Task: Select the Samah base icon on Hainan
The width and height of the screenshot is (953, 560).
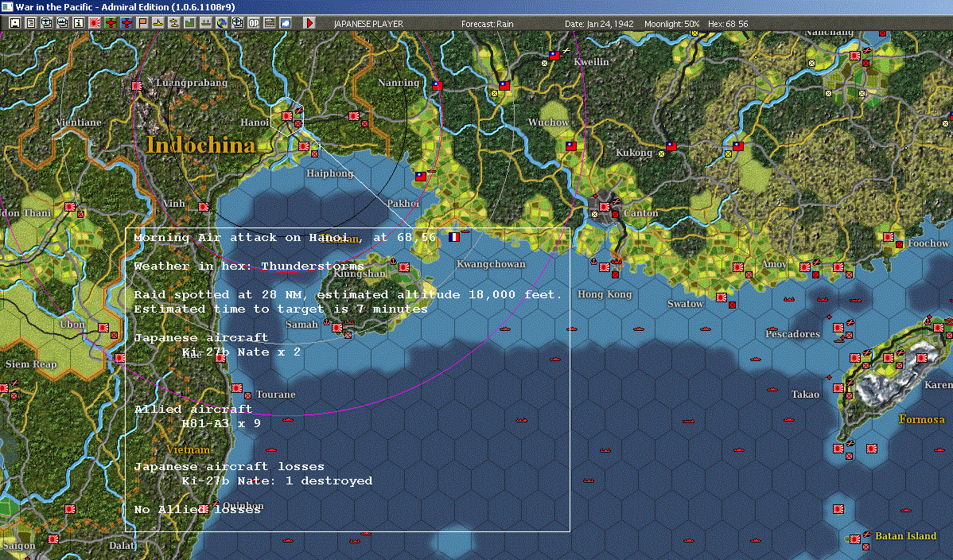Action: [337, 328]
